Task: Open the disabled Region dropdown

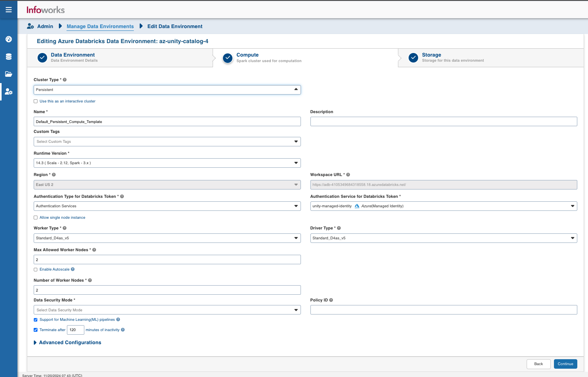Action: pyautogui.click(x=167, y=185)
